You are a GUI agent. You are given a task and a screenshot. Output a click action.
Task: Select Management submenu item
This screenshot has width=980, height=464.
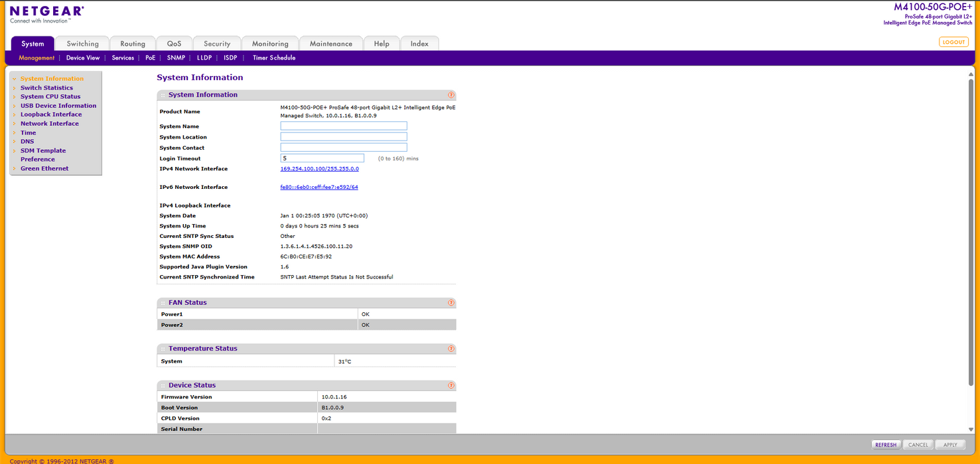[x=36, y=58]
